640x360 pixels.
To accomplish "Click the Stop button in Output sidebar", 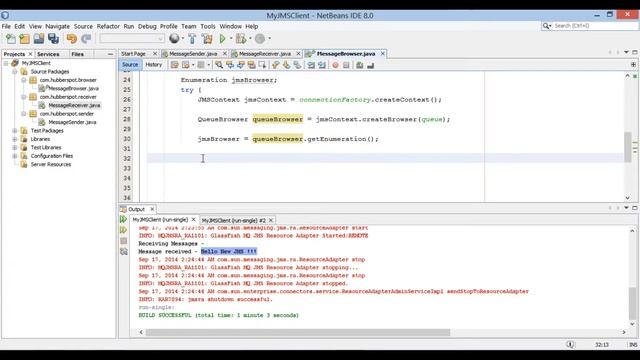I will [124, 241].
